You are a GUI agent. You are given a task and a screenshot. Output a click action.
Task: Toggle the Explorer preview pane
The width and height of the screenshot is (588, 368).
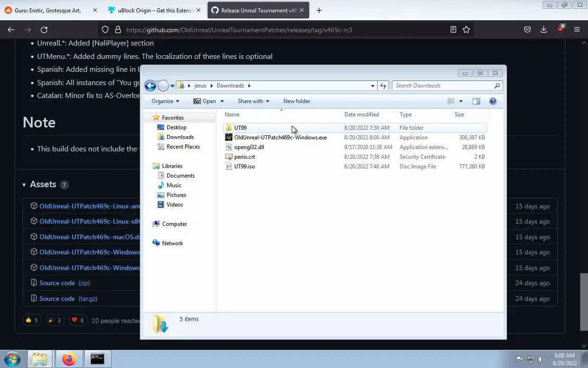point(476,101)
